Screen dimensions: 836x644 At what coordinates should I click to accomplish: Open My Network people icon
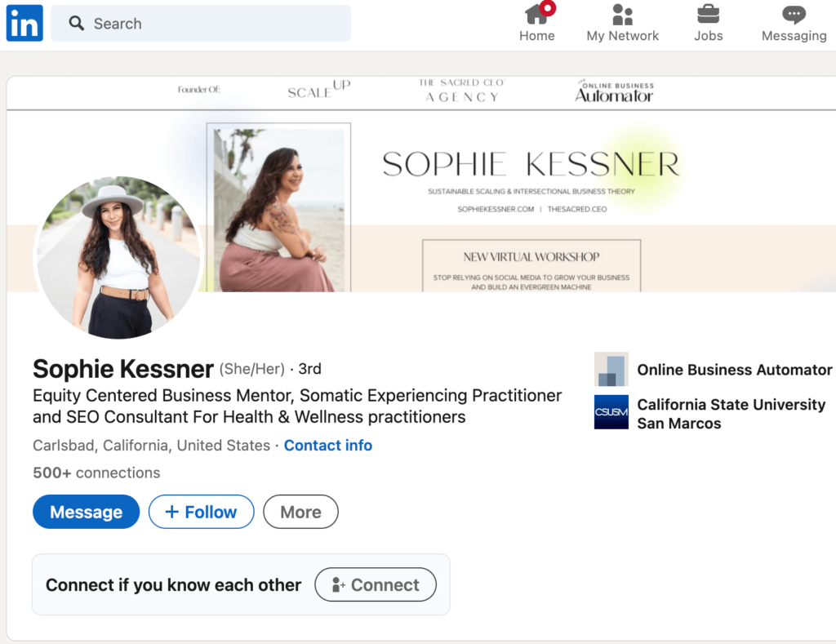tap(622, 15)
